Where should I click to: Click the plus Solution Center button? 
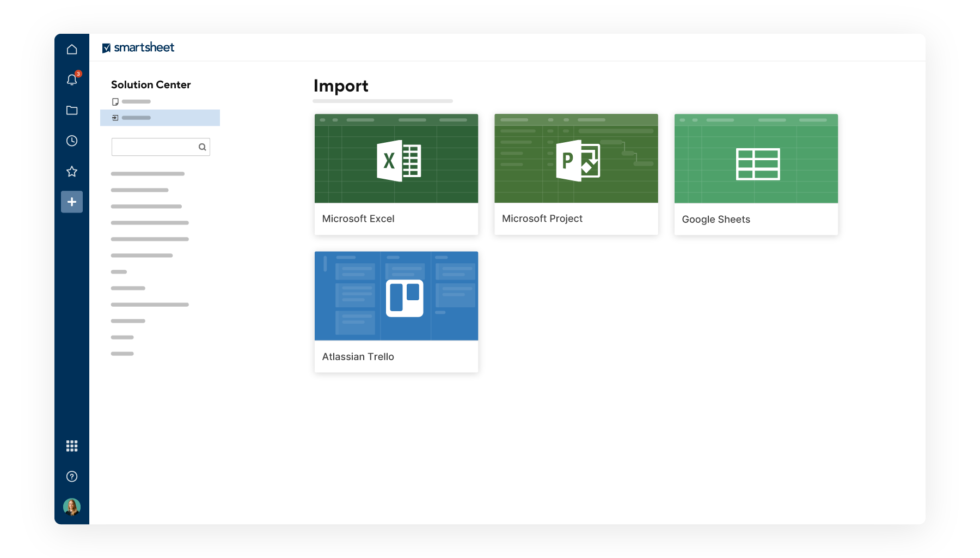point(72,202)
